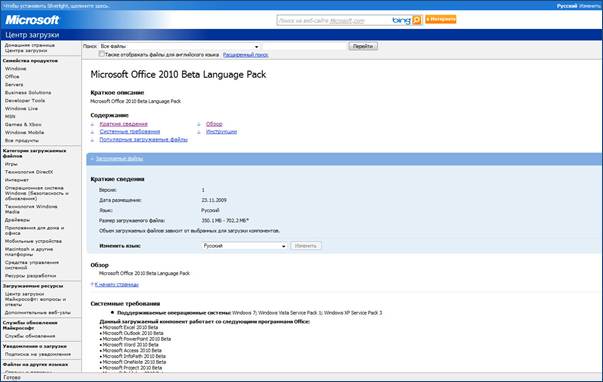Click 'К началу страницы' link
Image resolution: width=603 pixels, height=382 pixels.
117,285
